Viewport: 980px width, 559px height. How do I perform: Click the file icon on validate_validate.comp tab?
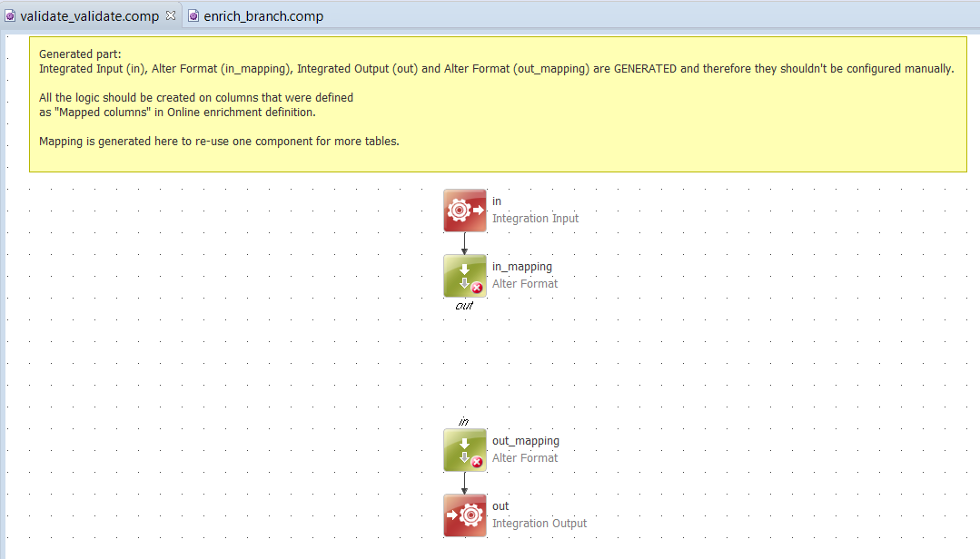click(x=11, y=15)
